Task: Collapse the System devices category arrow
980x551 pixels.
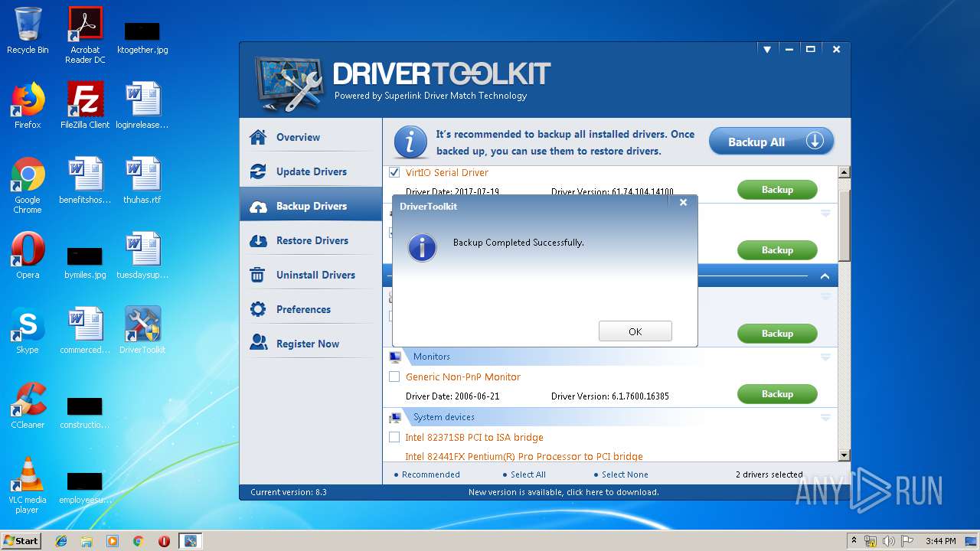Action: point(825,417)
